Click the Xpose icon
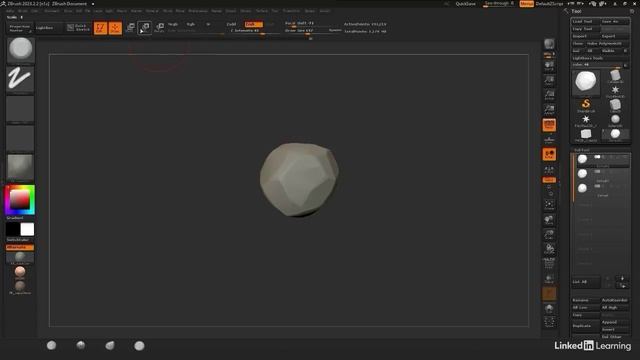Screen dimensions: 640x360 click(x=549, y=322)
